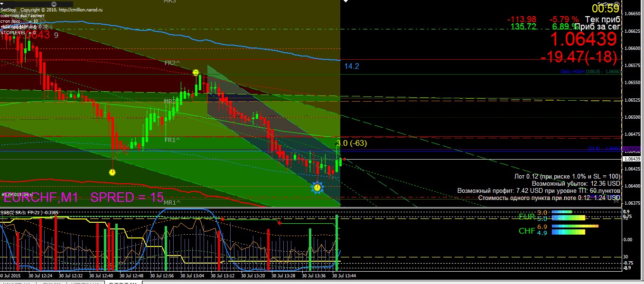Click the EURCHF,M1 SPRED = 15 label
This screenshot has width=644, height=284.
(84, 198)
